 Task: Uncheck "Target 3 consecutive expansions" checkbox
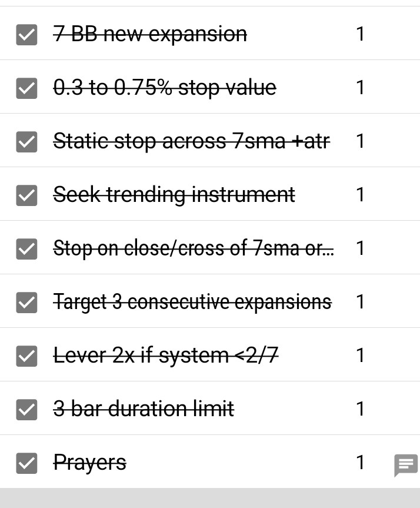26,303
